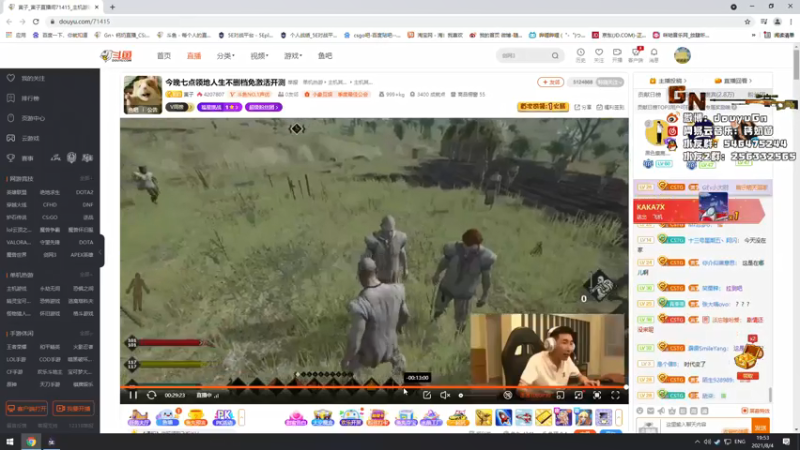Open a new Chrome tab with plus button
Screen dimensions: 800x450
click(x=112, y=7)
